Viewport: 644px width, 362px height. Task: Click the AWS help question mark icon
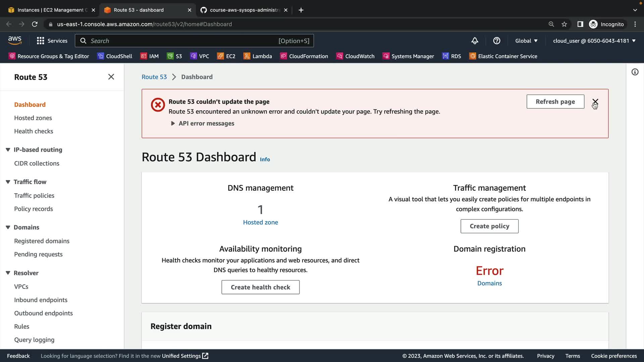tap(497, 41)
